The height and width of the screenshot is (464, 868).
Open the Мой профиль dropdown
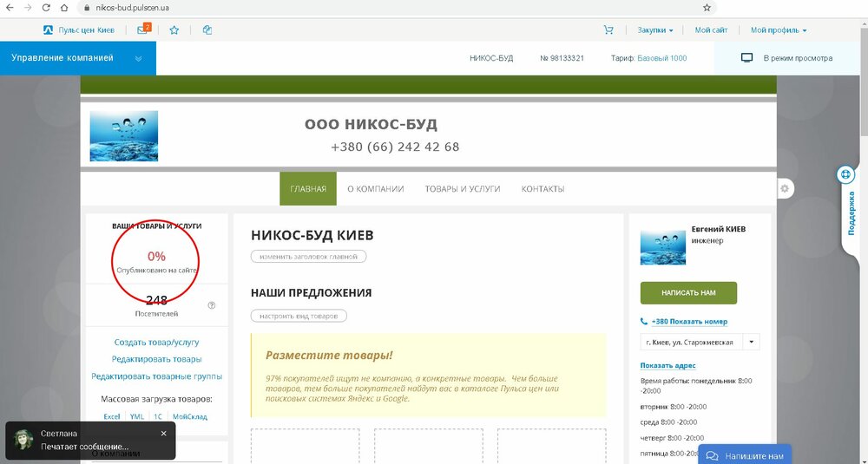(779, 30)
